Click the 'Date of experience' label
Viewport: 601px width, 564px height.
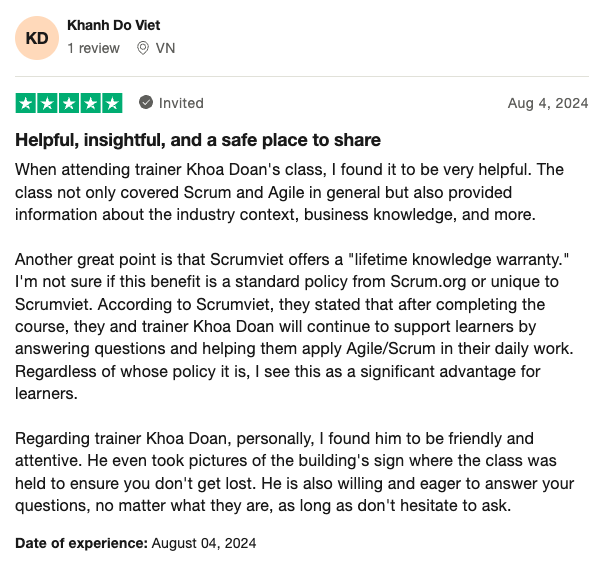pyautogui.click(x=81, y=543)
